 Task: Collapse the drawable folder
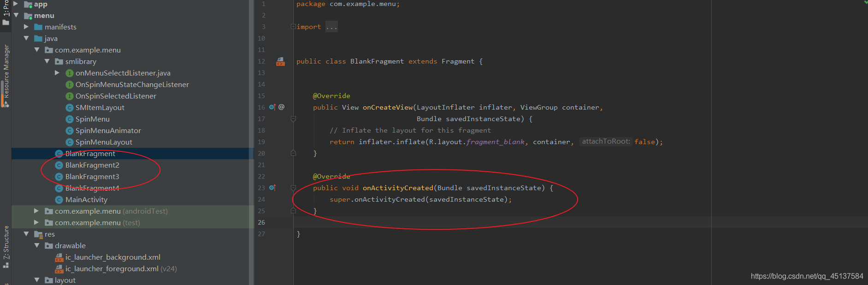37,245
